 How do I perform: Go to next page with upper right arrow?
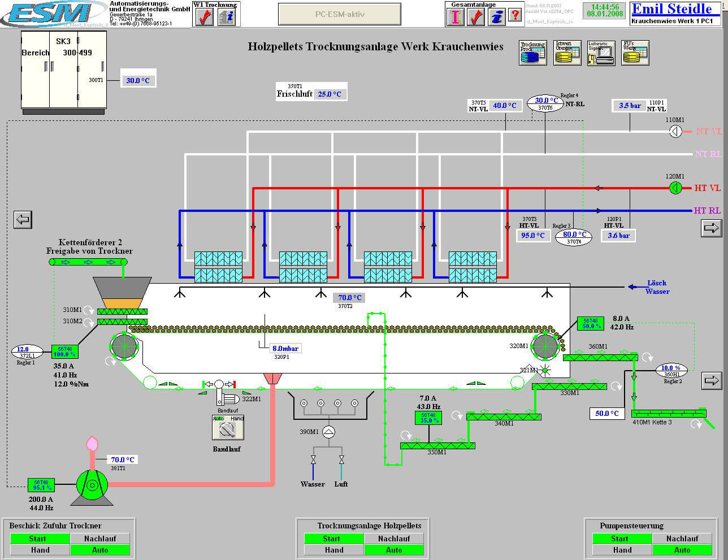[x=712, y=228]
